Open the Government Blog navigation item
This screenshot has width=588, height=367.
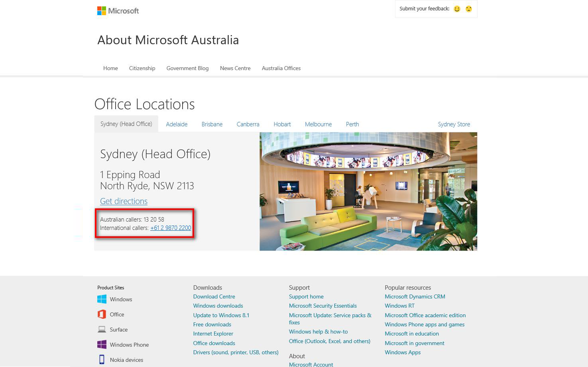point(187,68)
